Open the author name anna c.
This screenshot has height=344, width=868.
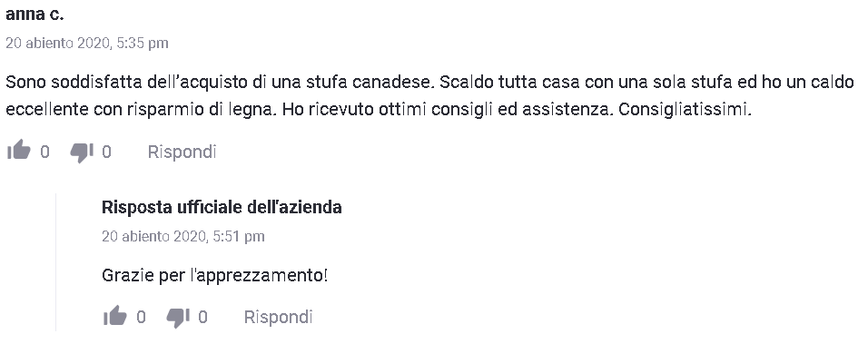click(x=35, y=15)
